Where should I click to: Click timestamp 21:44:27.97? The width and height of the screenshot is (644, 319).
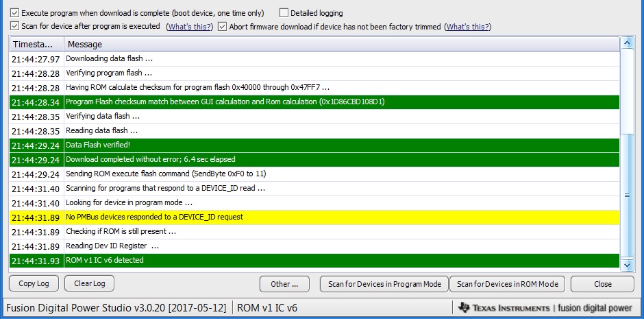click(36, 59)
